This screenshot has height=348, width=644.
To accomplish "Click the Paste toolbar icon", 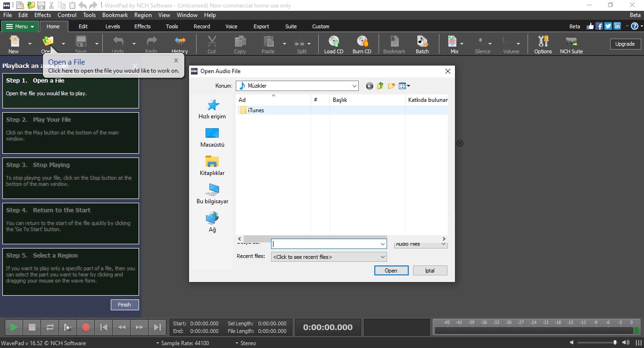I will coord(268,44).
